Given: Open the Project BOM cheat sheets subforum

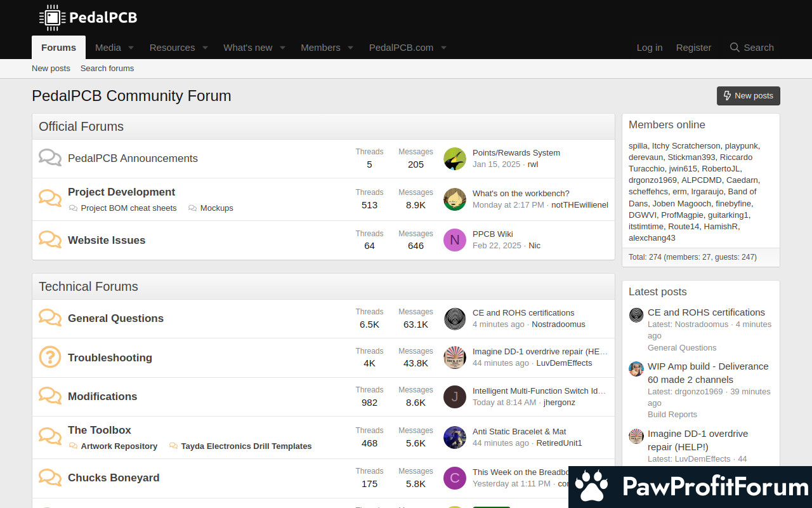Looking at the screenshot, I should point(129,208).
